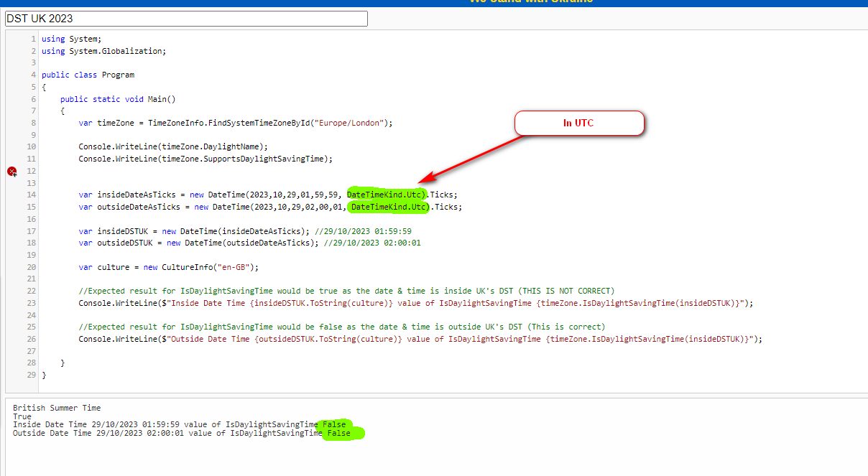This screenshot has height=476, width=868.
Task: Click 'True' text in the output console
Action: (x=22, y=416)
